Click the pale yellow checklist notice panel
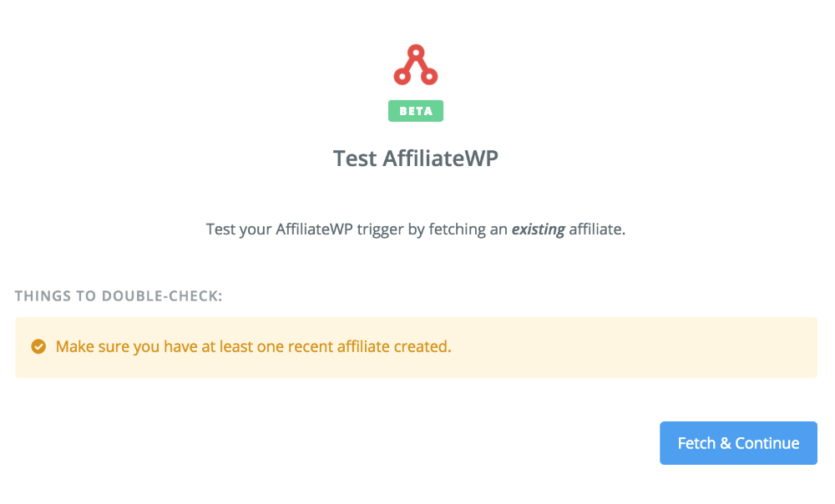 click(x=416, y=347)
